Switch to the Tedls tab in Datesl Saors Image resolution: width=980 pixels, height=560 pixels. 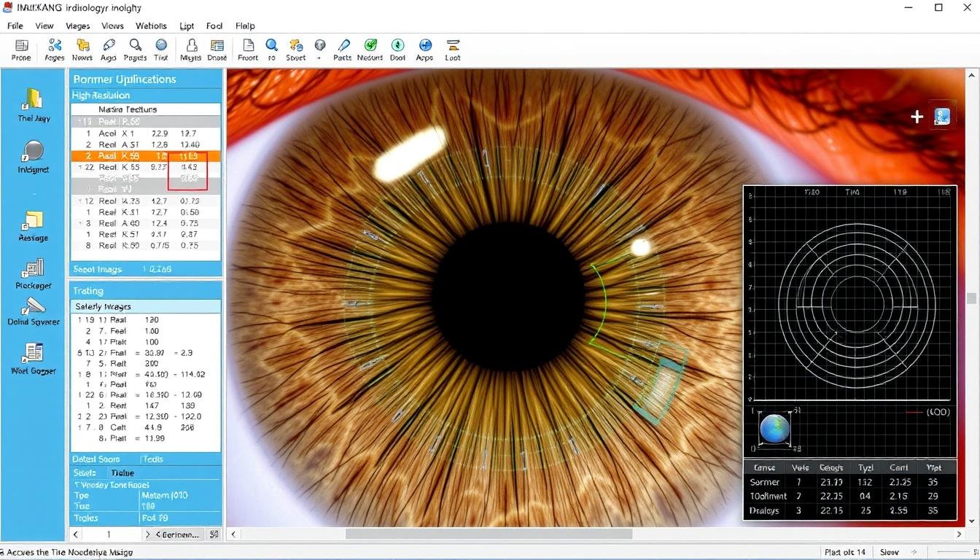tap(153, 459)
